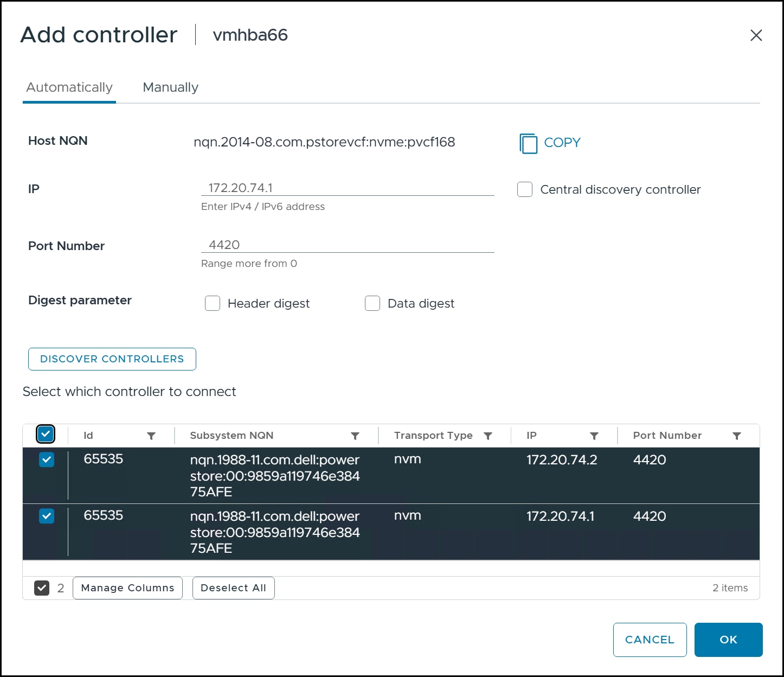Close the Add controller dialog
This screenshot has height=677, width=784.
756,35
